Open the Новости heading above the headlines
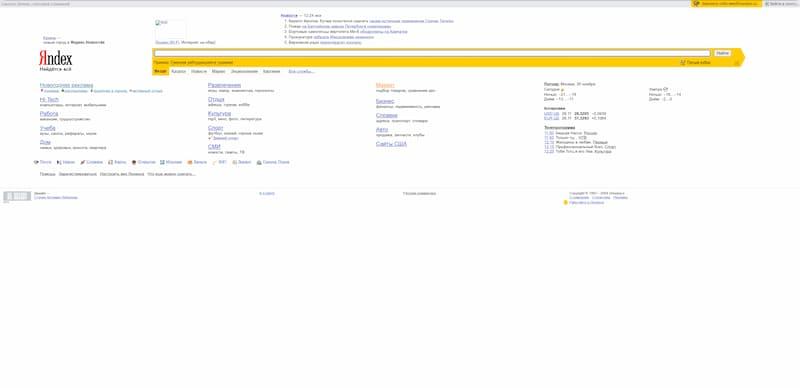Viewport: 800px width, 388px height. 289,16
